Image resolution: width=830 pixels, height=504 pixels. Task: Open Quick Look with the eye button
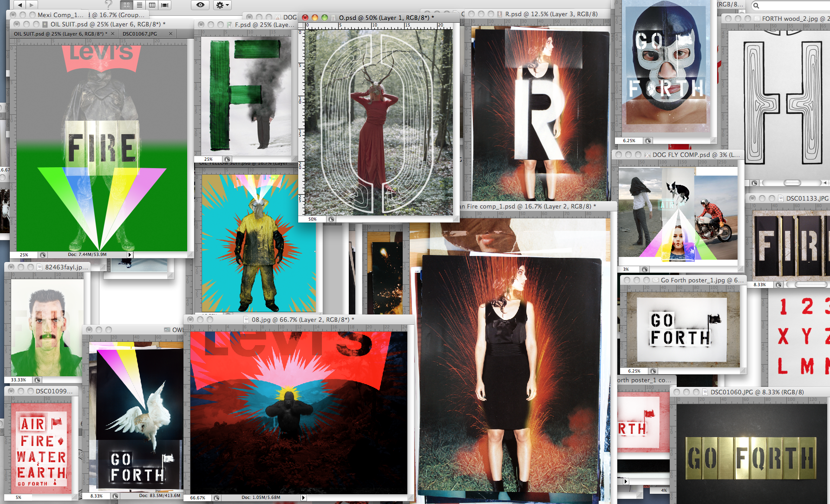[x=200, y=5]
